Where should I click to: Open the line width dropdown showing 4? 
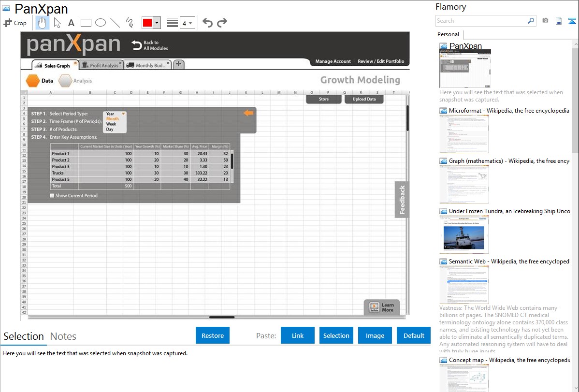click(x=187, y=23)
